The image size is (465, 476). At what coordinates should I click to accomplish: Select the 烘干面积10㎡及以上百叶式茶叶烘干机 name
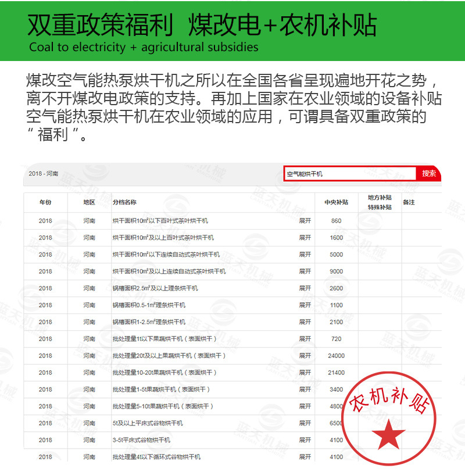163,238
